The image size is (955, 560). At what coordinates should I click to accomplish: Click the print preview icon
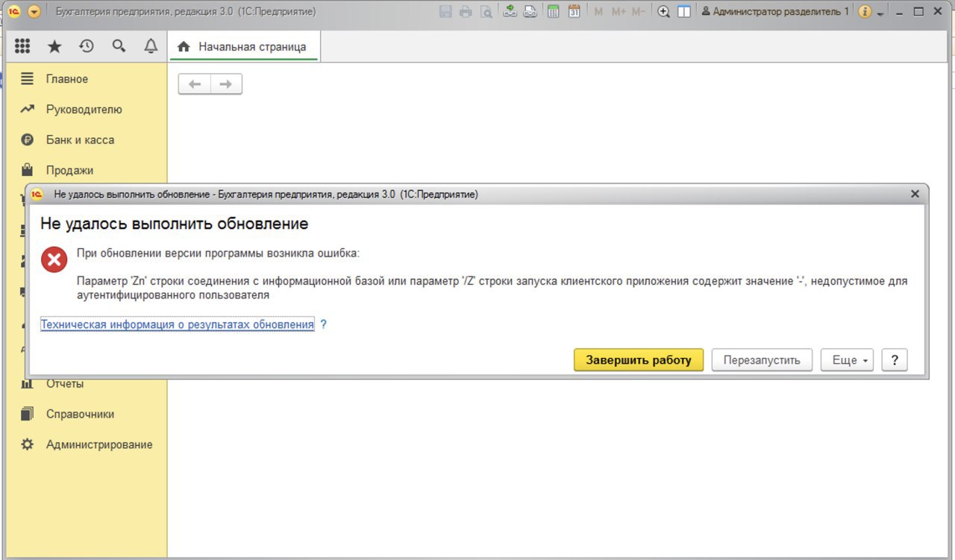point(486,12)
